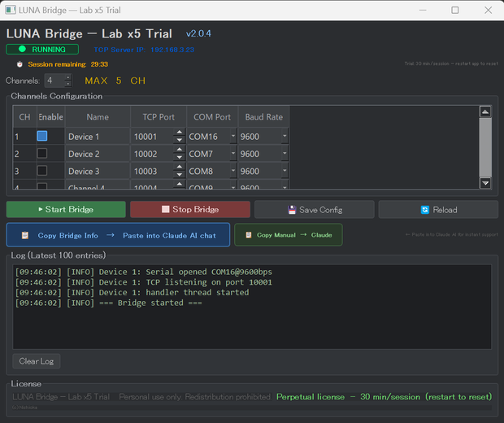Click the version label v2.0.4

click(x=198, y=34)
